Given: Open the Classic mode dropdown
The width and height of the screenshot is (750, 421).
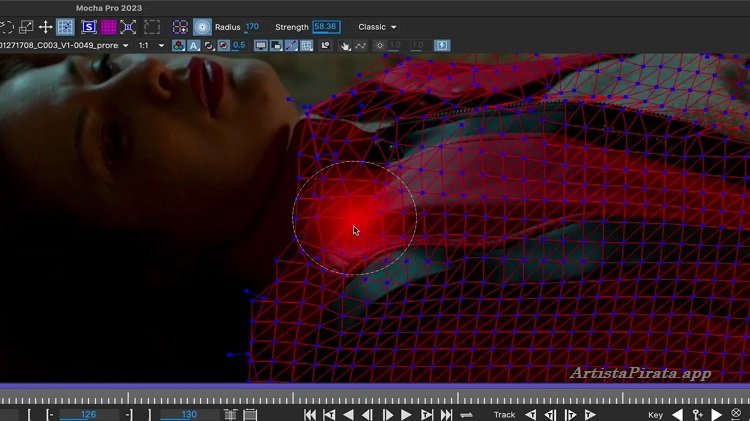Looking at the screenshot, I should (x=377, y=27).
